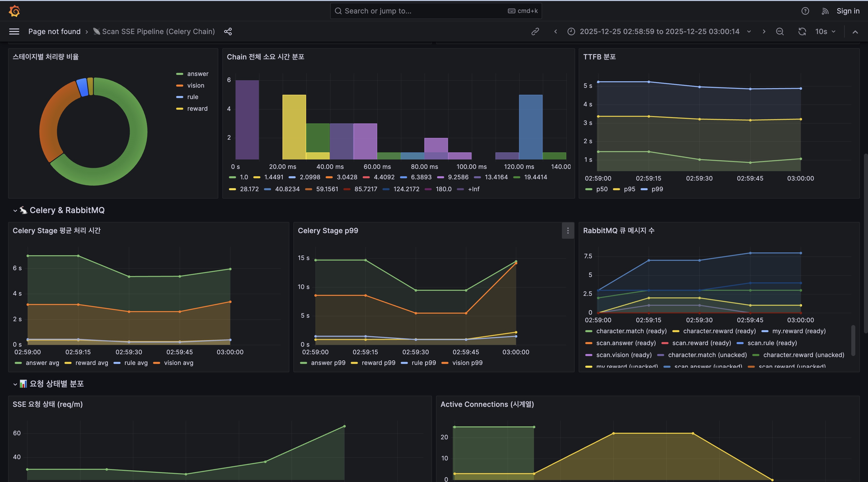
Task: Toggle the p99 series in TTFB legend
Action: (657, 189)
